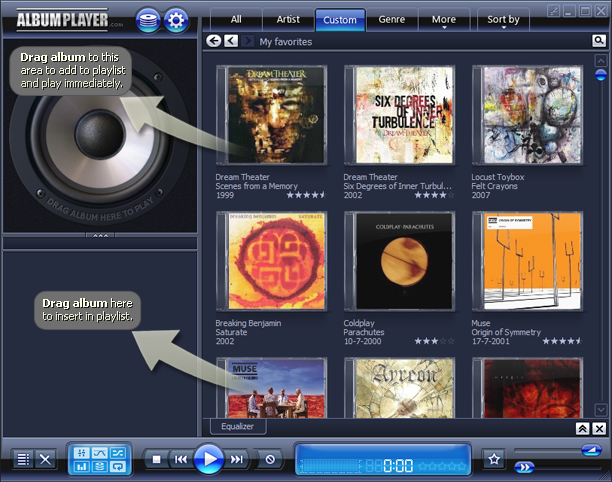Screen dimensions: 612x482
Task: Click the seek slider double-arrow knob
Action: (x=524, y=467)
